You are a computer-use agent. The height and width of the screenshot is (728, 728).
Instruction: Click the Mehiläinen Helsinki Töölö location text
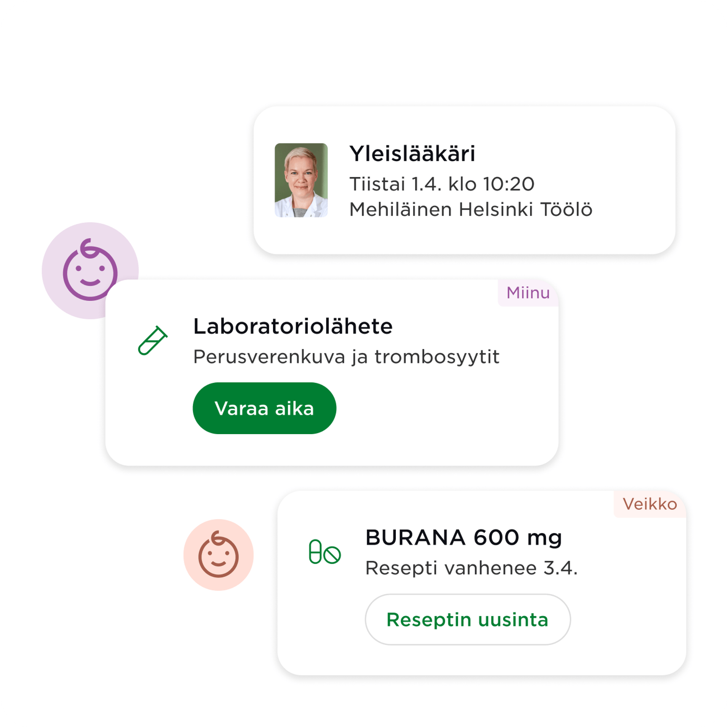(471, 209)
